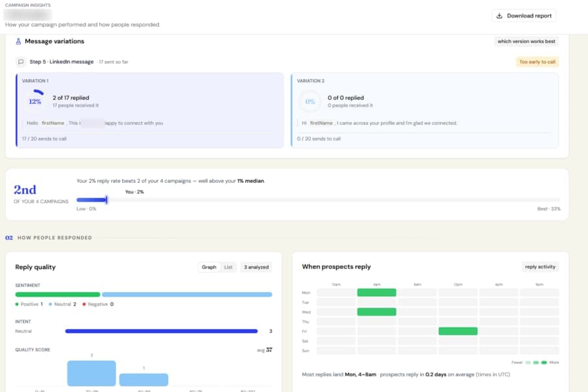Click the light blue Neutral segment of the sentiment bar

coord(187,295)
